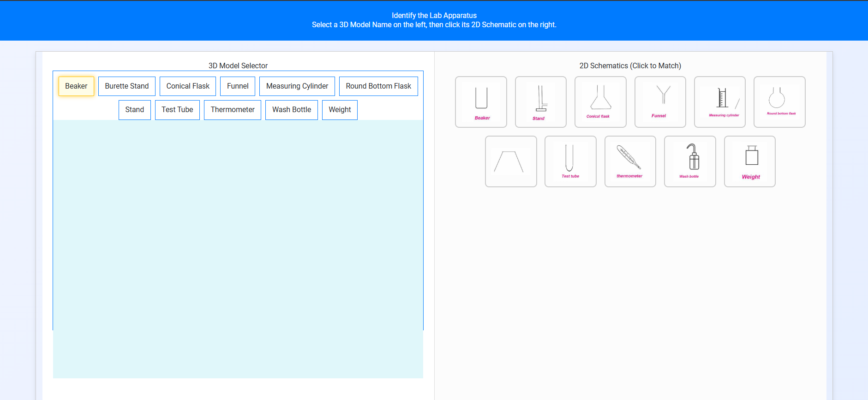Click the unlabeled trapezoid stand schematic
This screenshot has height=400, width=868.
511,161
